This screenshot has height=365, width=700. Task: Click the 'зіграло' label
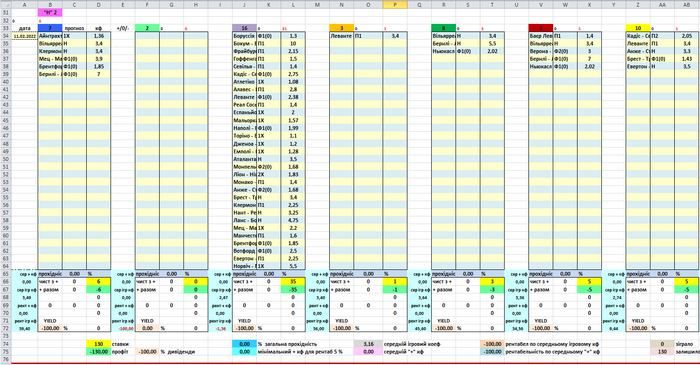(x=684, y=344)
